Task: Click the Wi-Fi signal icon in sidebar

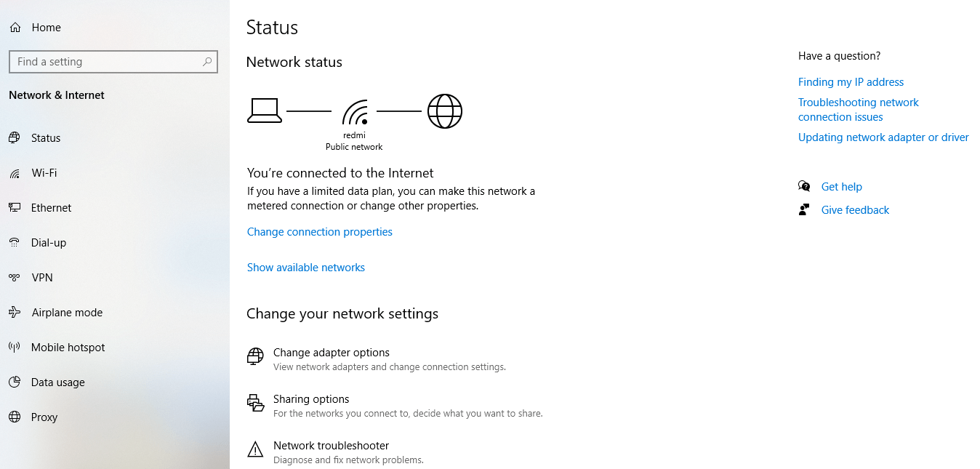Action: [x=15, y=173]
